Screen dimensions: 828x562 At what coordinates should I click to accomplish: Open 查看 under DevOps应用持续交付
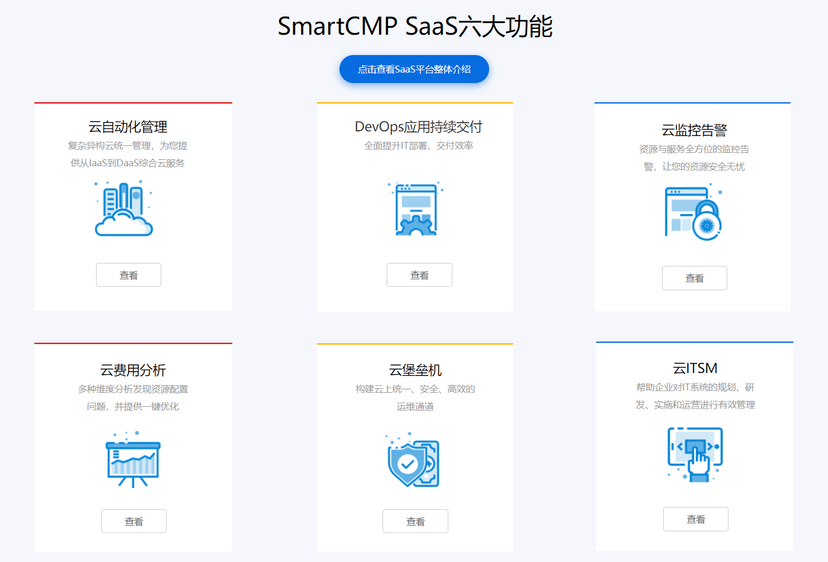(419, 275)
